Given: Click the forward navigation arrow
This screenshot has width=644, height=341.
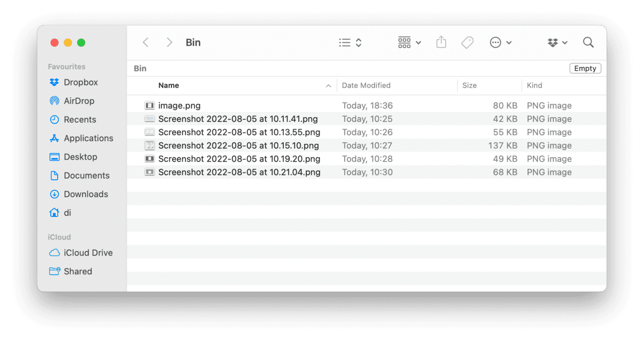Looking at the screenshot, I should point(168,42).
